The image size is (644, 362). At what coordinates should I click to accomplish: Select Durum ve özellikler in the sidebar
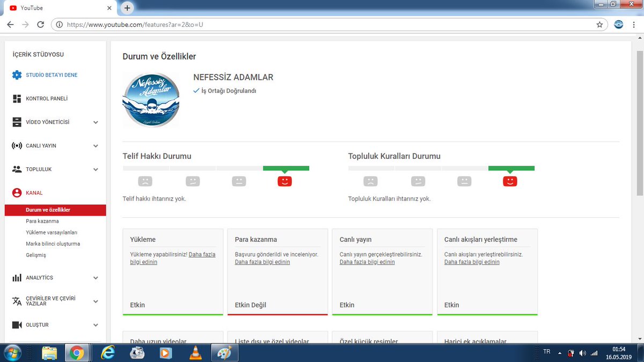[55, 210]
